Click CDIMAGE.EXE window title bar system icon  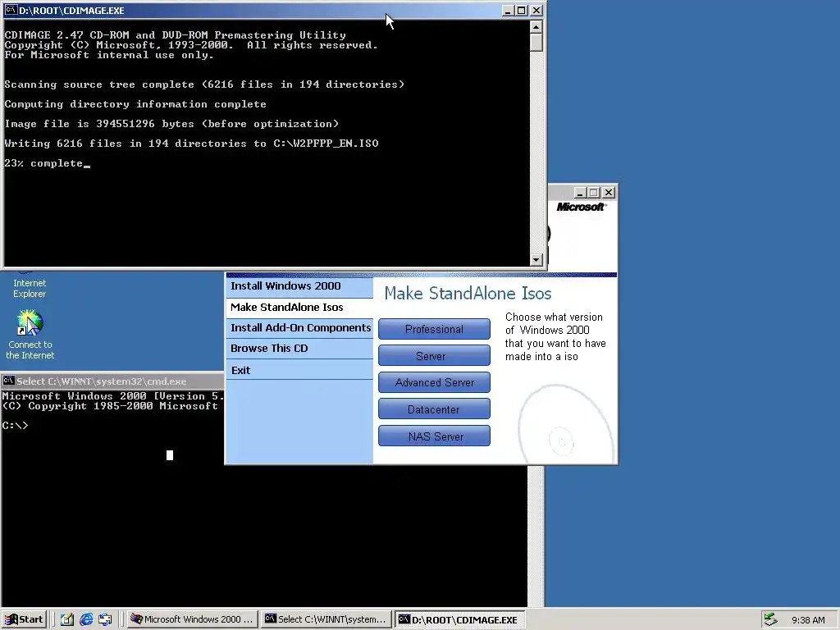coord(10,10)
